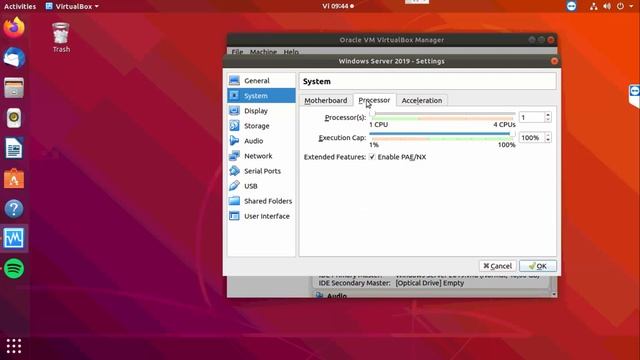Click the processor count input field

coord(532,117)
